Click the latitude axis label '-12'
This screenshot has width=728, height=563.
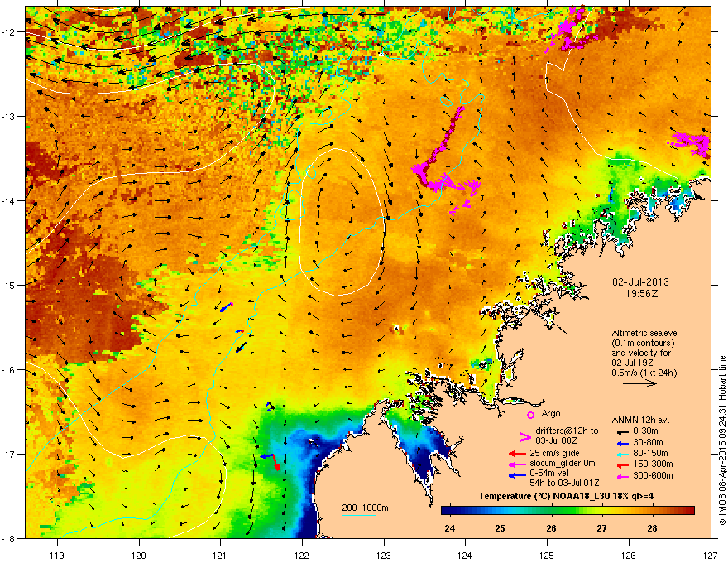pyautogui.click(x=9, y=31)
